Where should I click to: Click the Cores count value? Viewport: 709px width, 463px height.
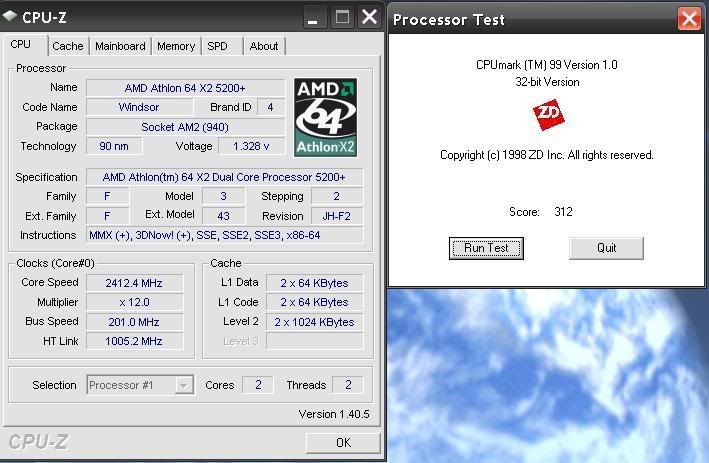258,385
